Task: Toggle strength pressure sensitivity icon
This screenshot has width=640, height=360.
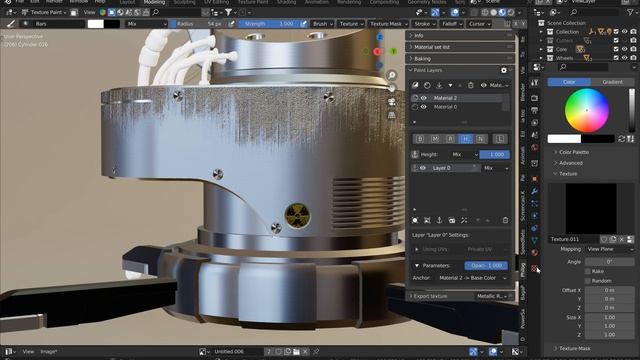Action: (303, 24)
